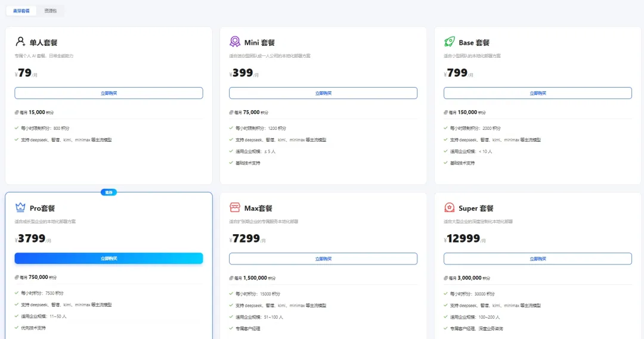
Task: Select the active 套餐 tab at top
Action: (x=21, y=11)
